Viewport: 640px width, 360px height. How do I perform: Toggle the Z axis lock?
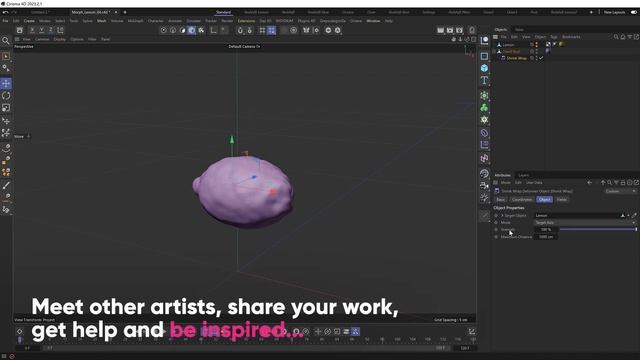coord(51,30)
